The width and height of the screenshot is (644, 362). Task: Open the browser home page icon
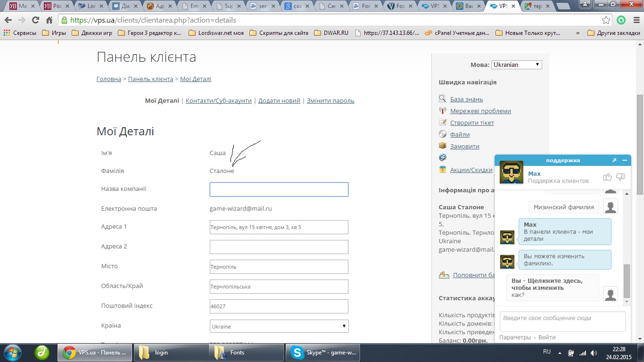49,20
